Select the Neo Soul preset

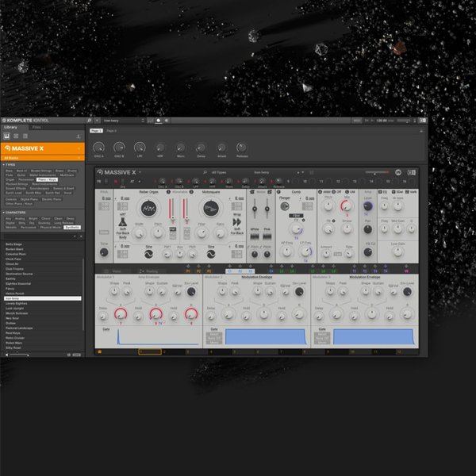tap(43, 318)
